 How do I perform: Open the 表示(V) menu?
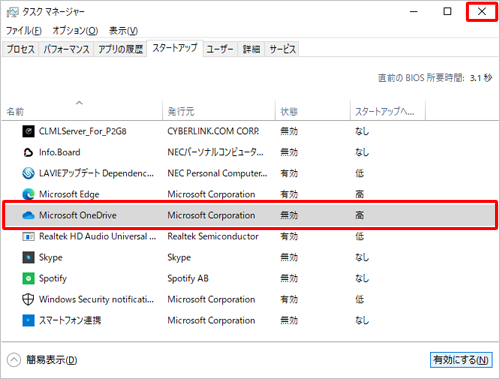tap(123, 31)
